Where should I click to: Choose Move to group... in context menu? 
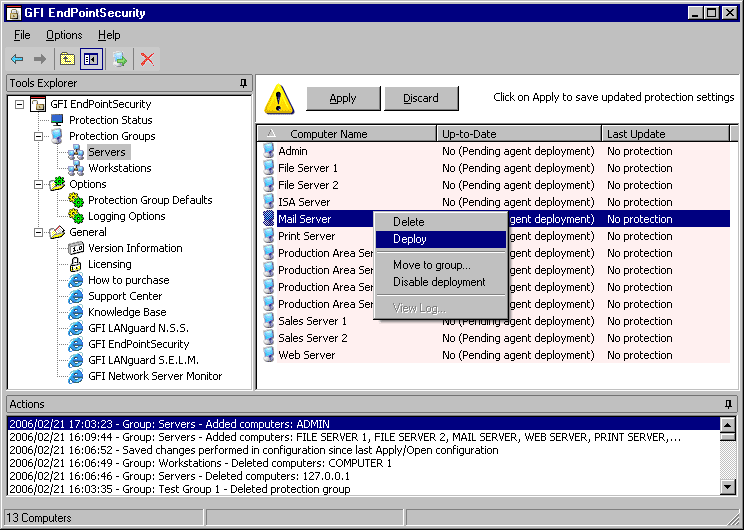(x=441, y=265)
